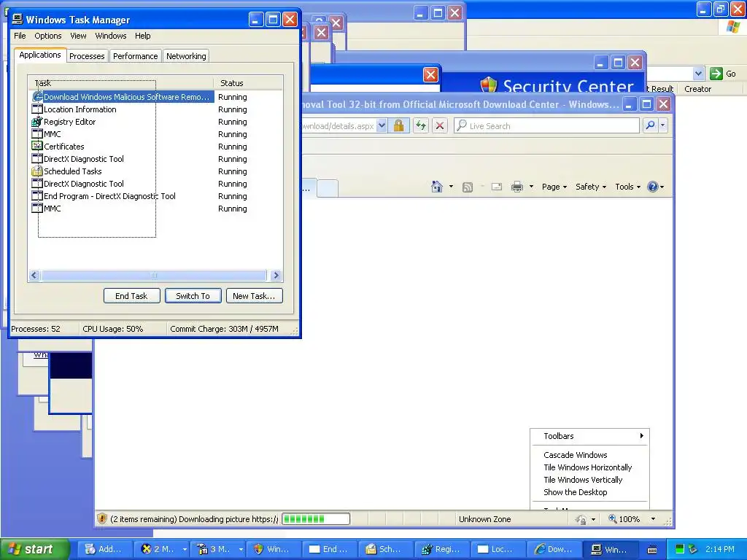Click the Print icon in IE toolbar
The image size is (747, 560).
(x=517, y=187)
